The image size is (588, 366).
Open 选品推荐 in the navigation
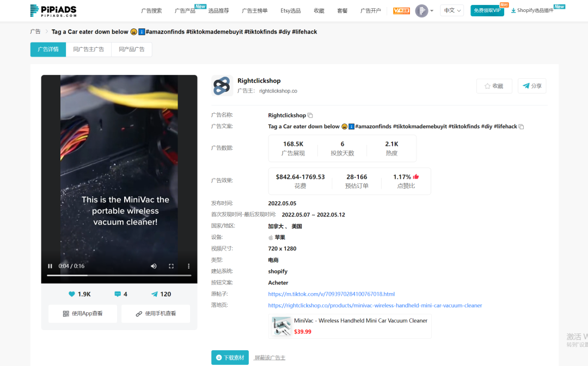click(x=219, y=10)
